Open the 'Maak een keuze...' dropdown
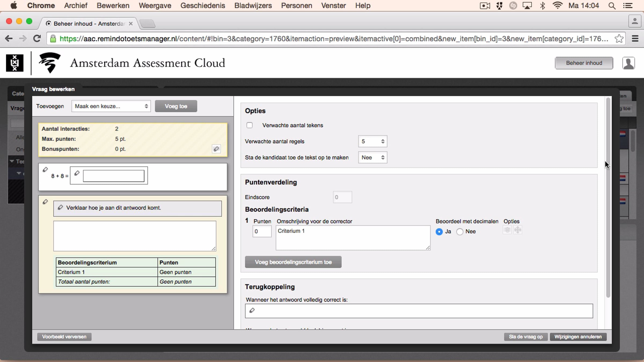Image resolution: width=644 pixels, height=362 pixels. [x=111, y=106]
